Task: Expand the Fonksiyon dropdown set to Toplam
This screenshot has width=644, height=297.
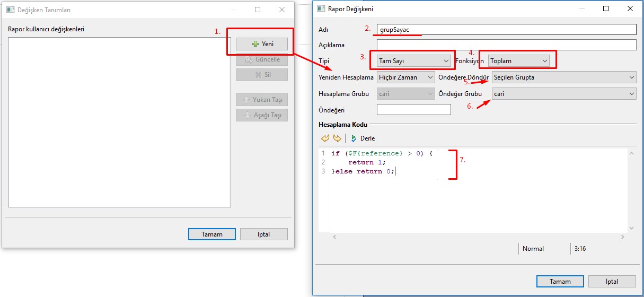Action: coord(518,61)
